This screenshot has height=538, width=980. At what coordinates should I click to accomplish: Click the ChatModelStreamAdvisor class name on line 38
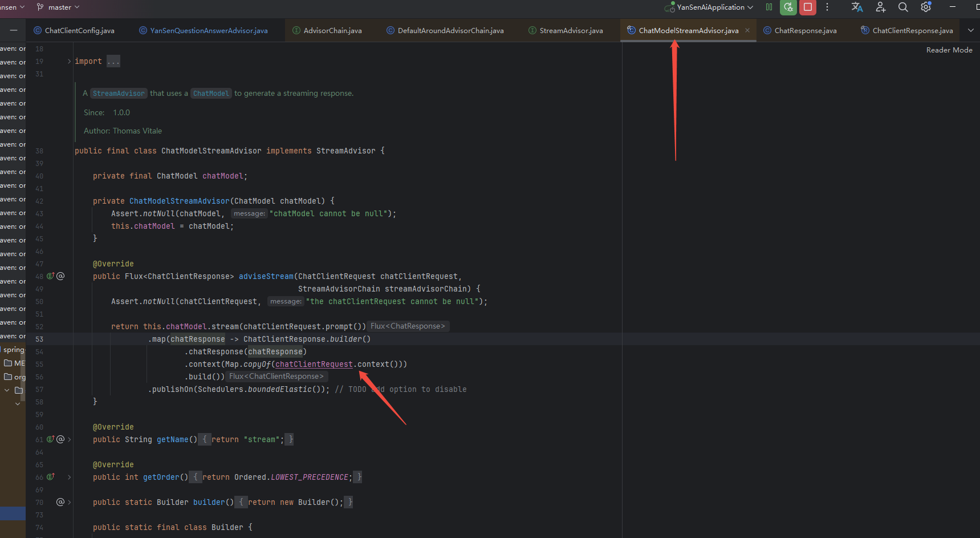(212, 151)
